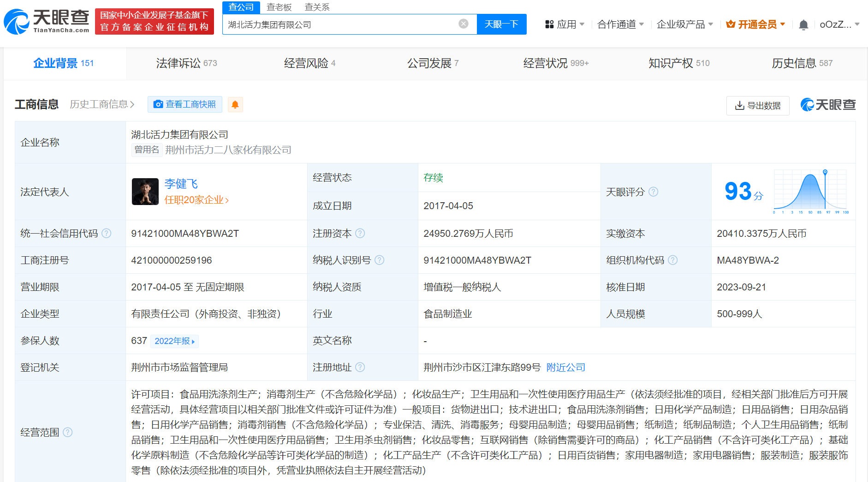The height and width of the screenshot is (482, 868).
Task: Click the 天眼一下 search button
Action: click(501, 24)
